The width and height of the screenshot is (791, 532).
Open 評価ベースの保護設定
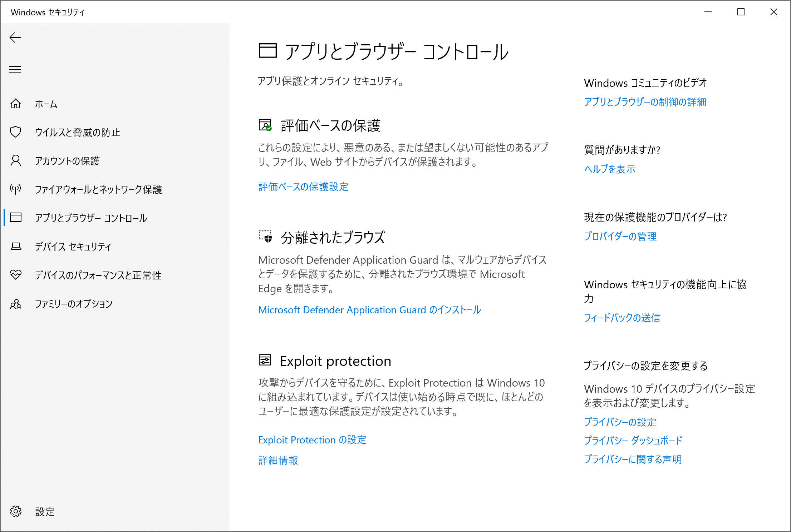(303, 187)
